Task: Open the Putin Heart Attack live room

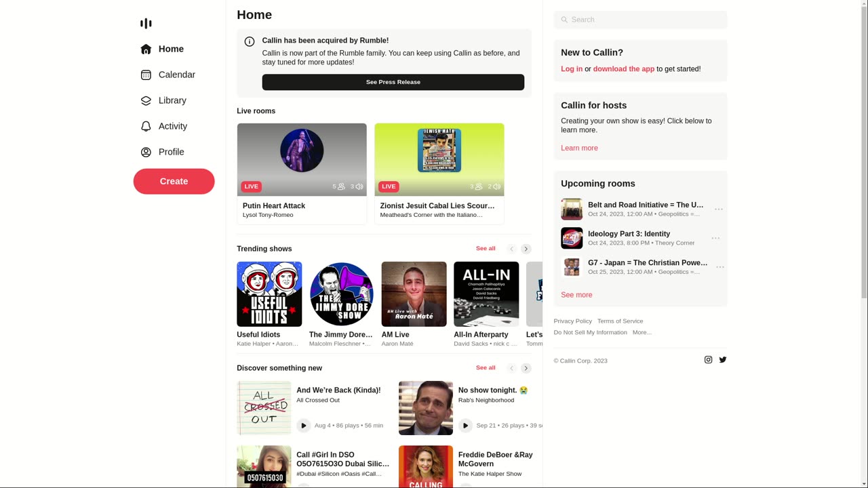Action: point(302,174)
